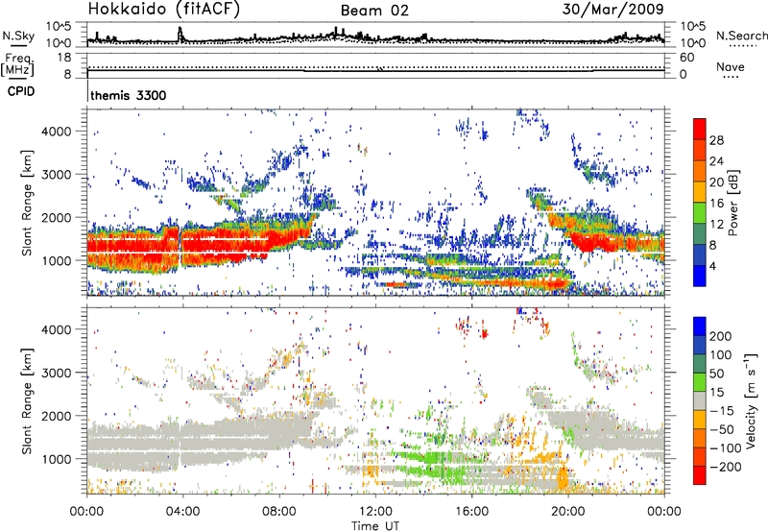Pick the red bottom segment of Velocity colorbar

(x=700, y=475)
